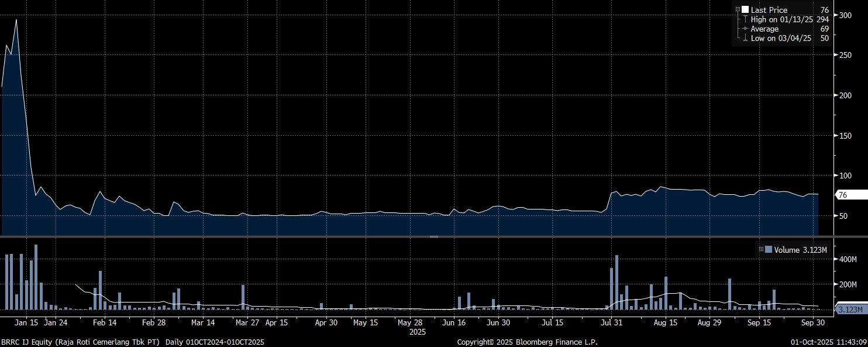868x347 pixels.
Task: Click the Jul 31 date axis label
Action: click(611, 322)
